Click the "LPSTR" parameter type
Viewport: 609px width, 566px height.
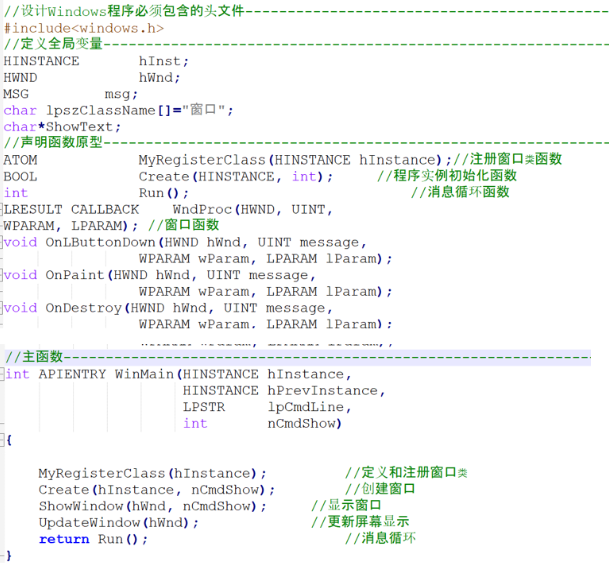tap(204, 407)
